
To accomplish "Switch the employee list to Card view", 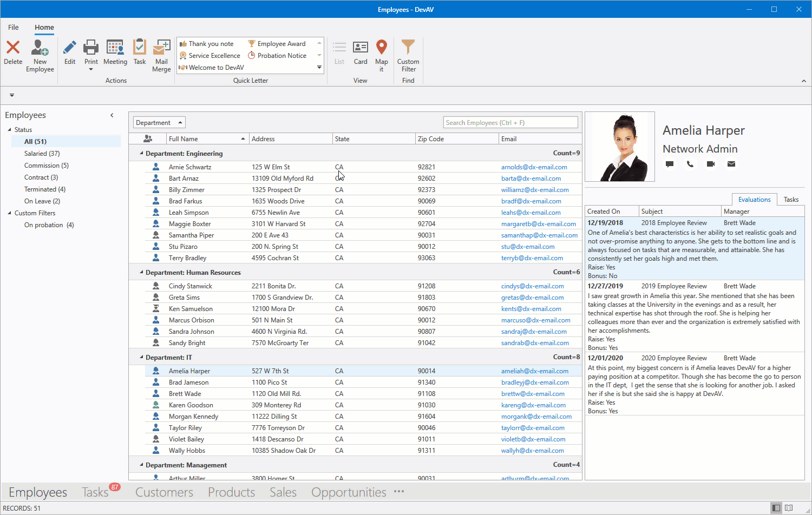I will 361,54.
